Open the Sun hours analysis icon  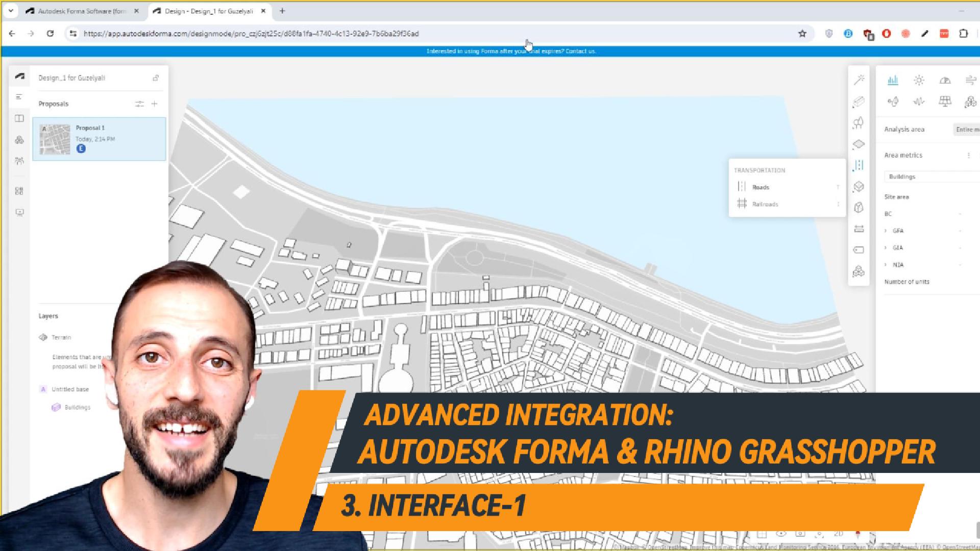click(x=919, y=80)
